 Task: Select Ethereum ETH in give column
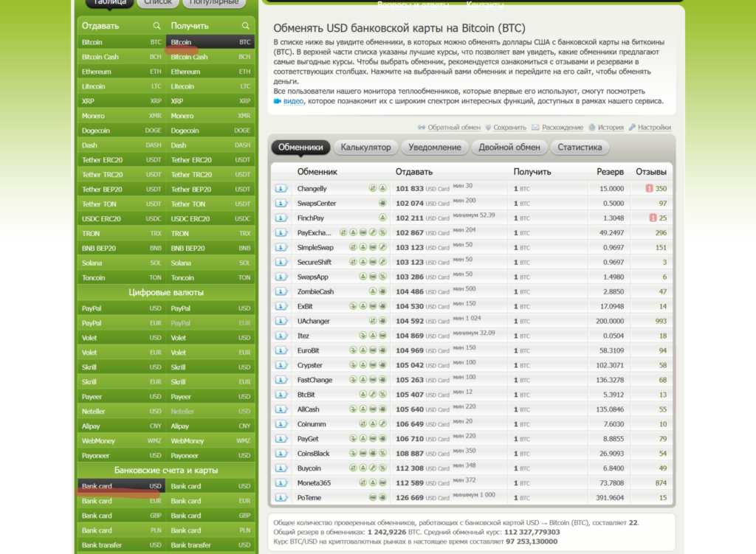tap(122, 72)
